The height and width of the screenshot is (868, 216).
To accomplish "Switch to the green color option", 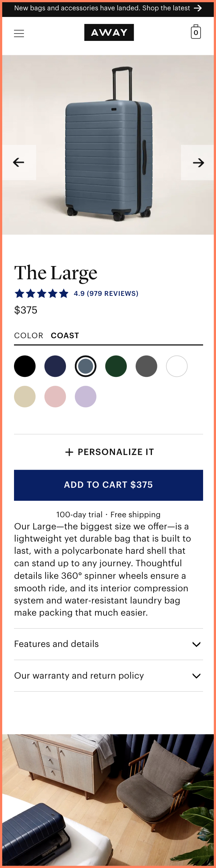I will (116, 366).
